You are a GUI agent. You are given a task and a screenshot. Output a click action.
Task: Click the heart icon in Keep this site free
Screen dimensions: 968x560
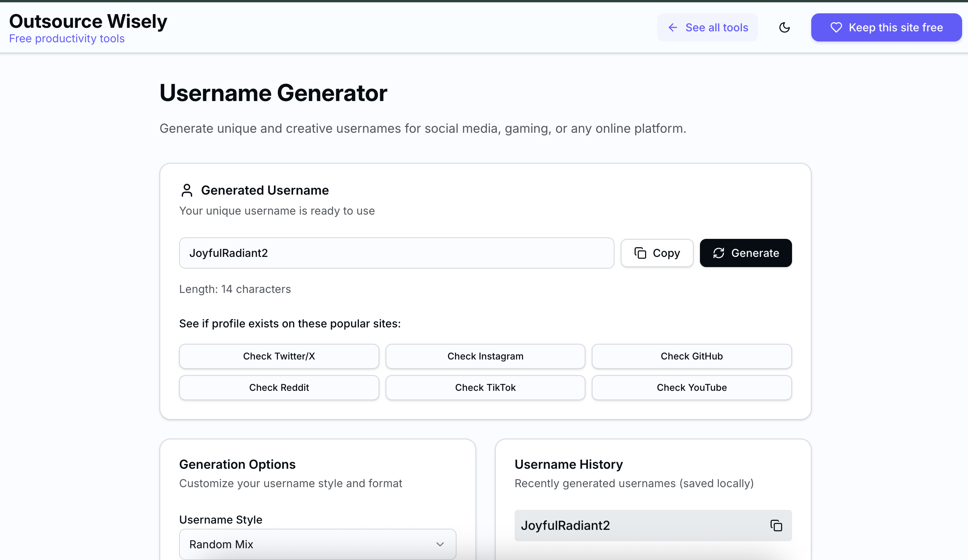836,27
